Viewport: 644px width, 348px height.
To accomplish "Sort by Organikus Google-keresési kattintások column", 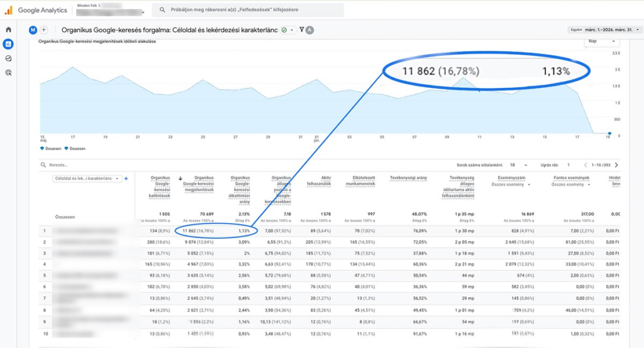I will pos(160,187).
